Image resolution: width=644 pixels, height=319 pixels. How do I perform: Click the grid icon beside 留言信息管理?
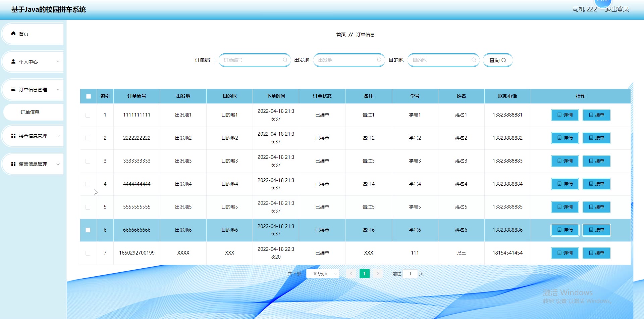[x=13, y=164]
